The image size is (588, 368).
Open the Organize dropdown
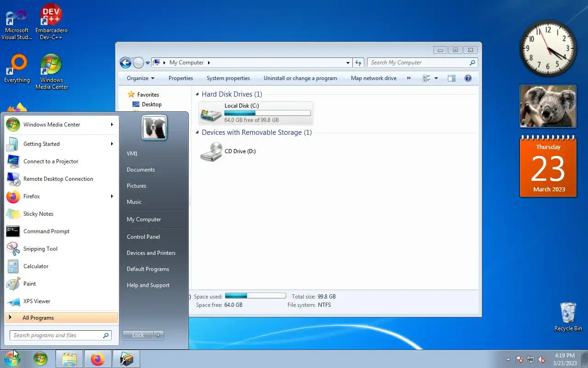[141, 78]
